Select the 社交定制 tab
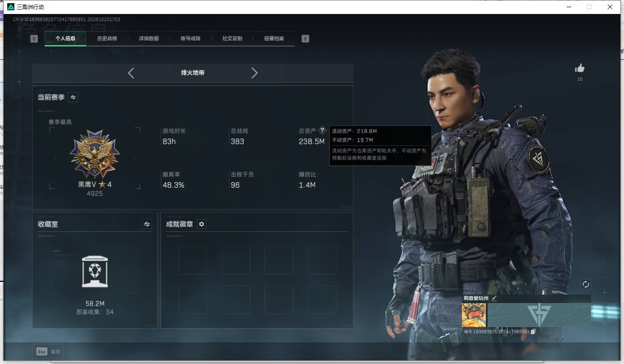This screenshot has height=364, width=624. 232,39
